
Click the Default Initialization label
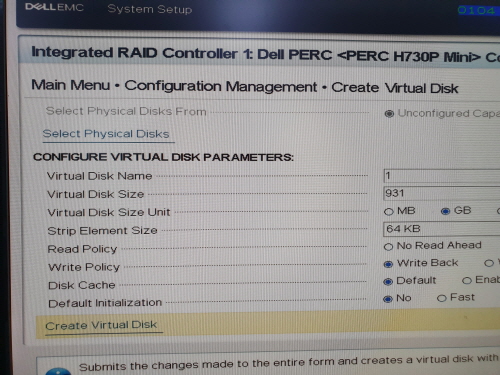click(105, 303)
